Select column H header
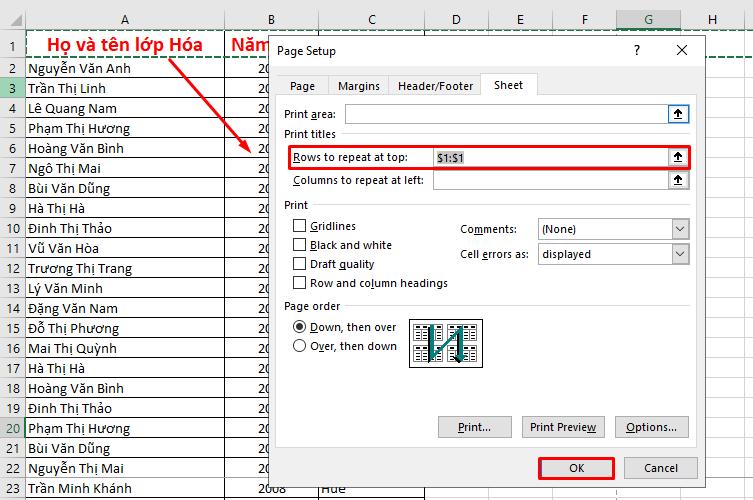 click(713, 20)
